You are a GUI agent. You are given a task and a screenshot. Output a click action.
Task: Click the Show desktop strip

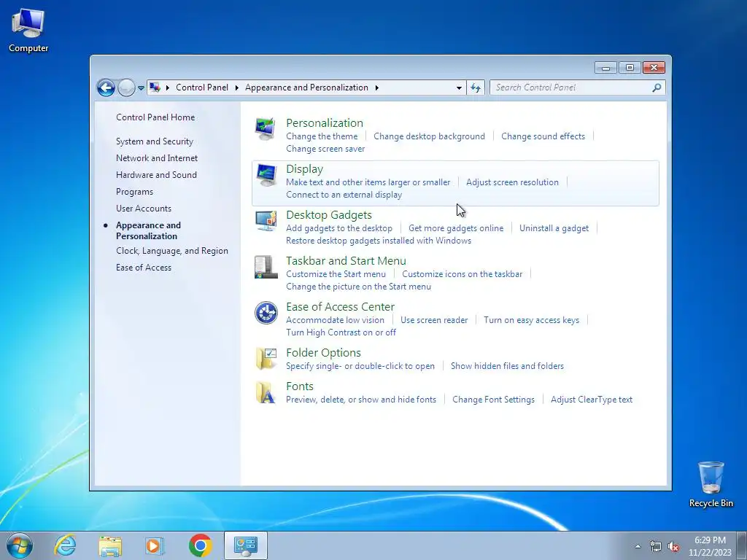tap(742, 545)
